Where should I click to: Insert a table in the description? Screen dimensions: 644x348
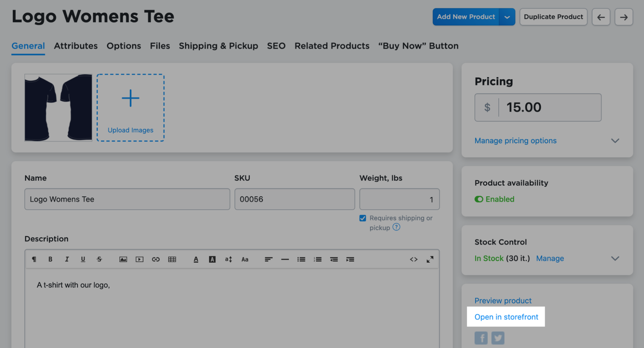point(172,259)
